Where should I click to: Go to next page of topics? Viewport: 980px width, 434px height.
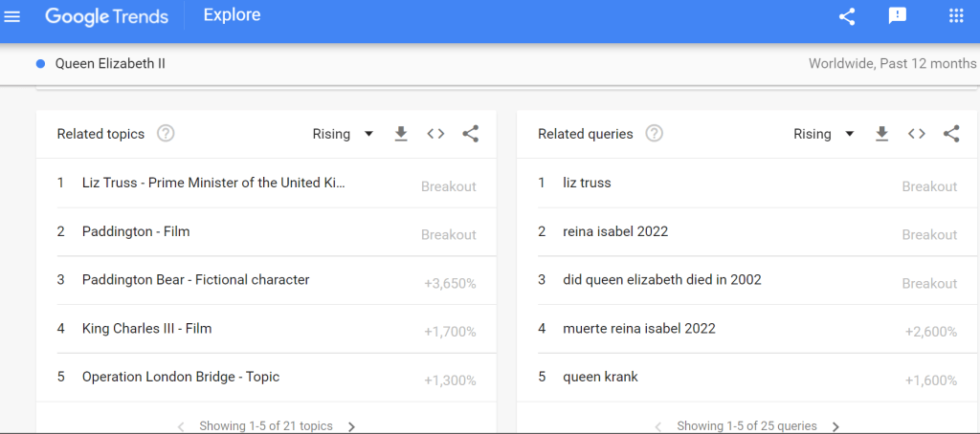click(352, 427)
